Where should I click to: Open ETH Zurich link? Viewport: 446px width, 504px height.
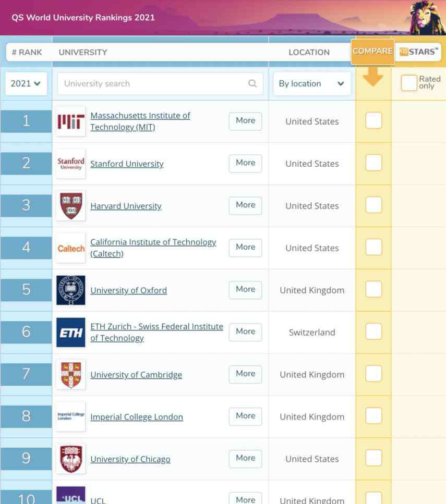(x=156, y=332)
